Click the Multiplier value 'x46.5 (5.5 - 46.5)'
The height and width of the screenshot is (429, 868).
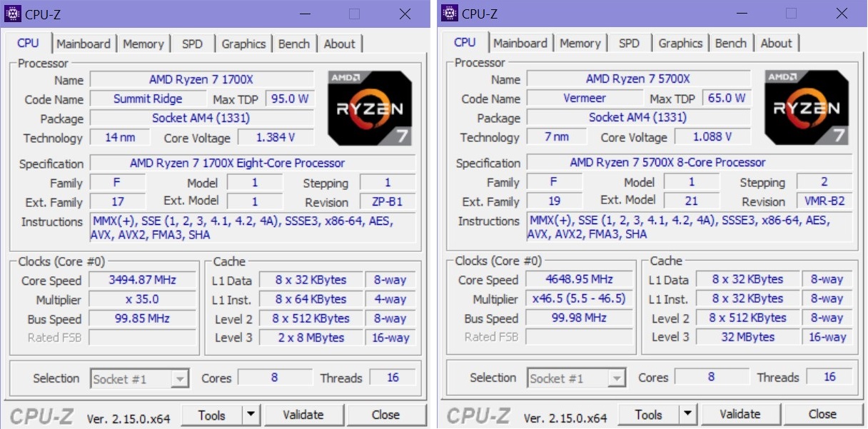[579, 298]
